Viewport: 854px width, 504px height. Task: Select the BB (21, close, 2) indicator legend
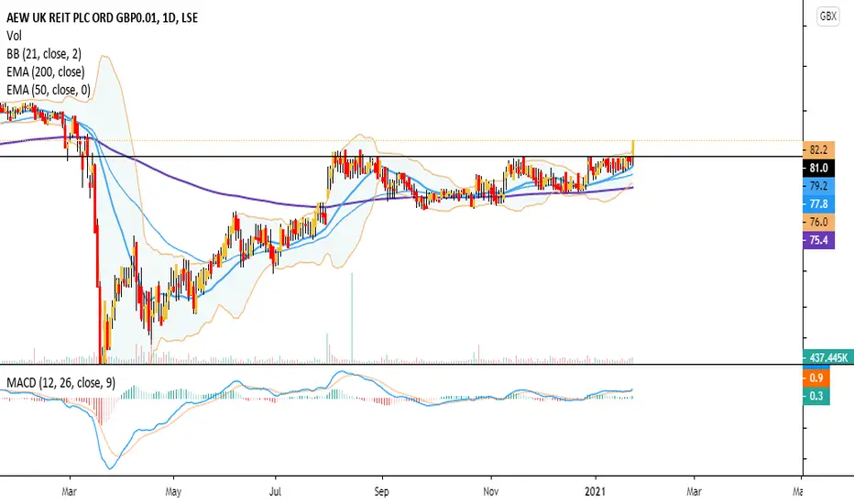pyautogui.click(x=44, y=54)
